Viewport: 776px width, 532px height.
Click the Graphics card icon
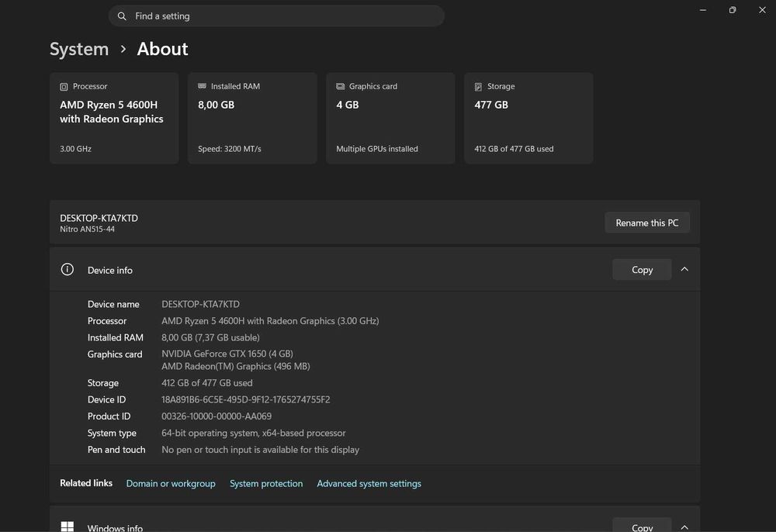point(341,87)
